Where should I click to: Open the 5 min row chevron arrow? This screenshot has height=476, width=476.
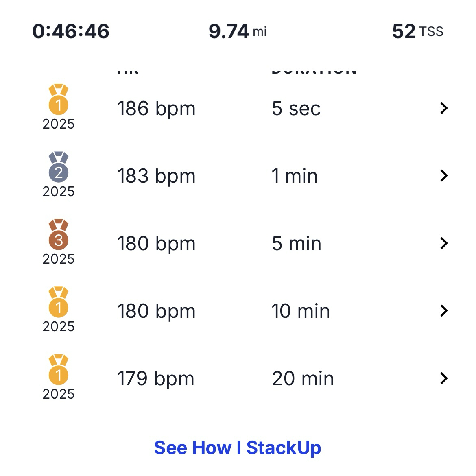click(x=444, y=243)
